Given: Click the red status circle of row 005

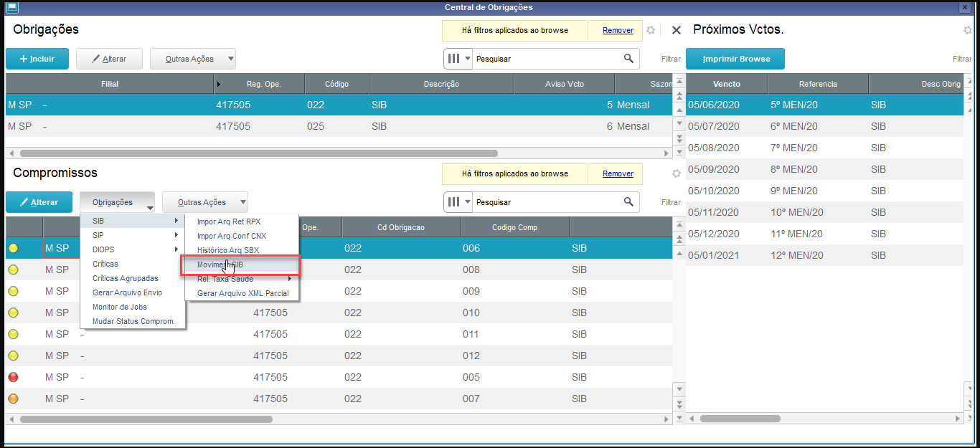Looking at the screenshot, I should (13, 377).
